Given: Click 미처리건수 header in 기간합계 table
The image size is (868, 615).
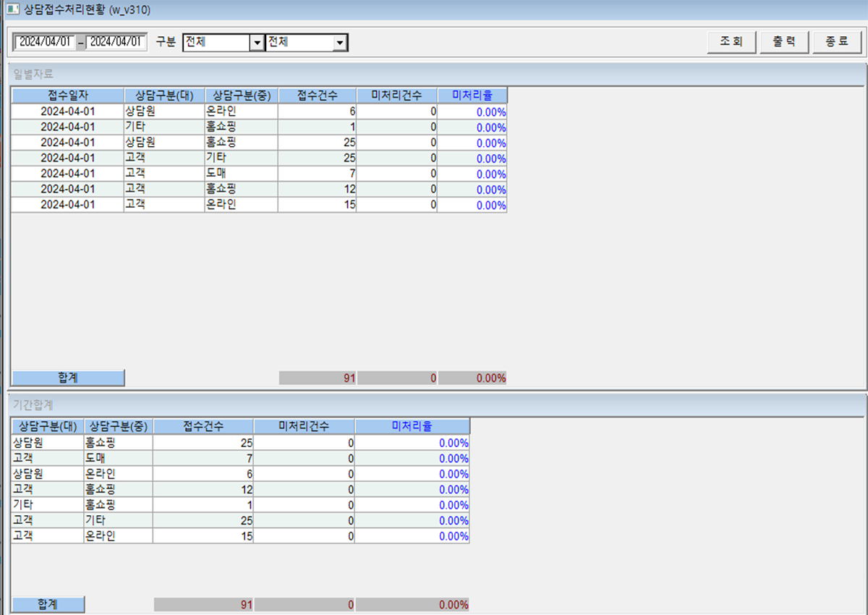Looking at the screenshot, I should [x=304, y=426].
